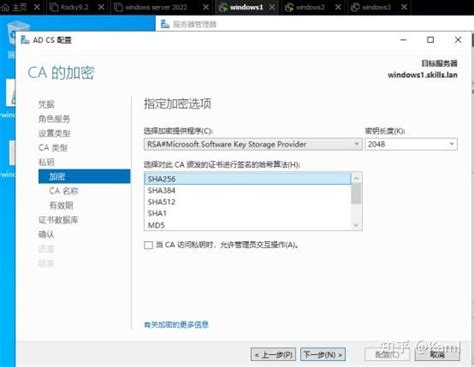
Task: Click hash list scroll down arrow
Action: (x=356, y=225)
